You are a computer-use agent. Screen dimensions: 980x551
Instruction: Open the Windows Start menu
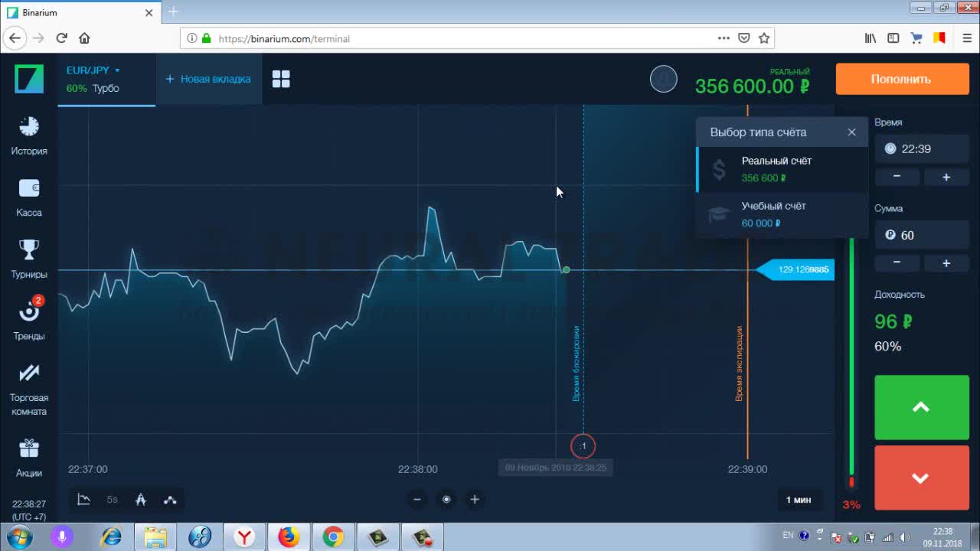tap(19, 537)
